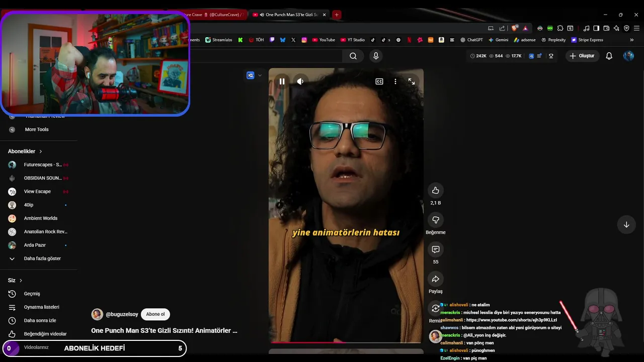Open the comments with 55 count
This screenshot has width=644, height=362.
click(436, 249)
